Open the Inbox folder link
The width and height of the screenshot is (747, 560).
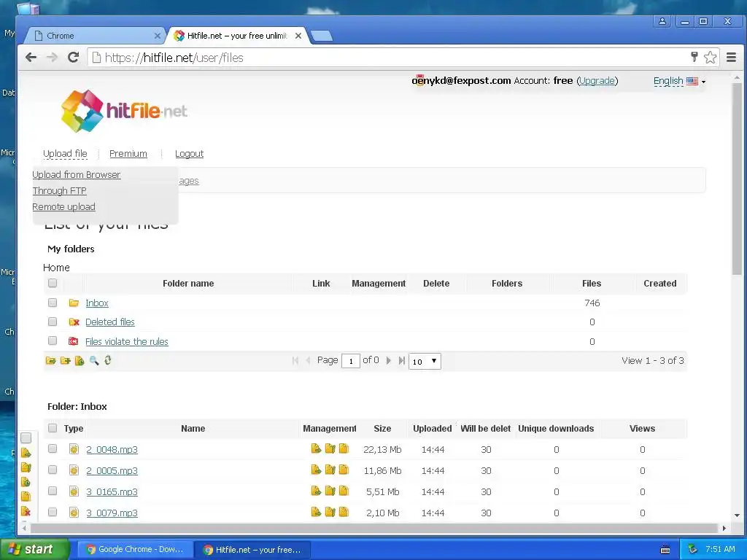click(97, 303)
